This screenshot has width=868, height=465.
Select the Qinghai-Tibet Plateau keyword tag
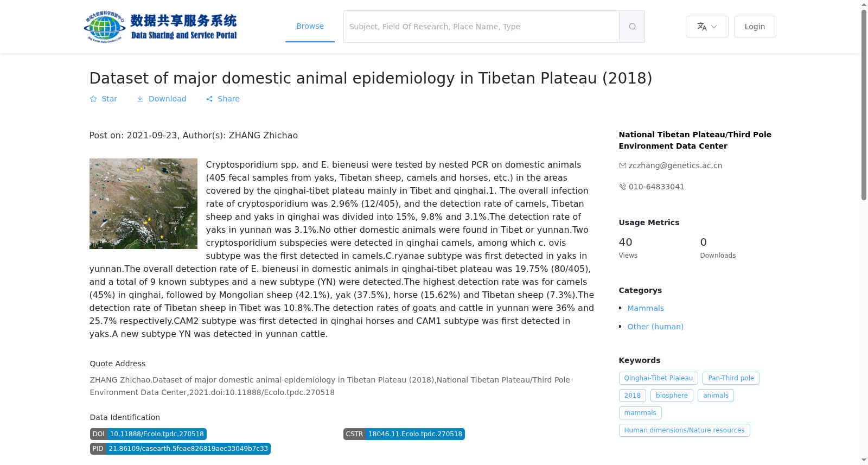point(658,378)
